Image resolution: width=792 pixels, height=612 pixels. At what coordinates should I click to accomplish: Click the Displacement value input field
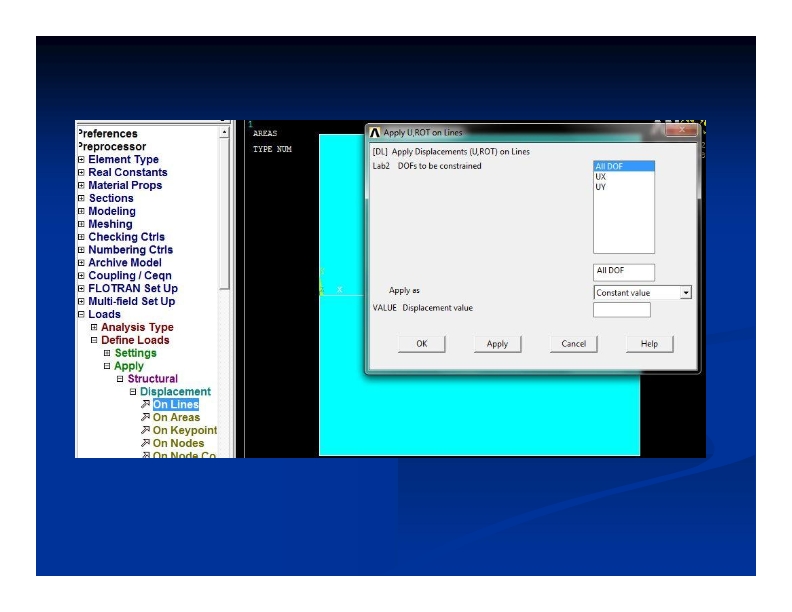coord(621,310)
